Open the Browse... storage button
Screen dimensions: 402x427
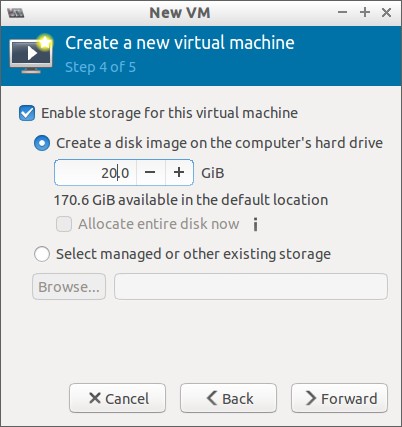pos(69,287)
